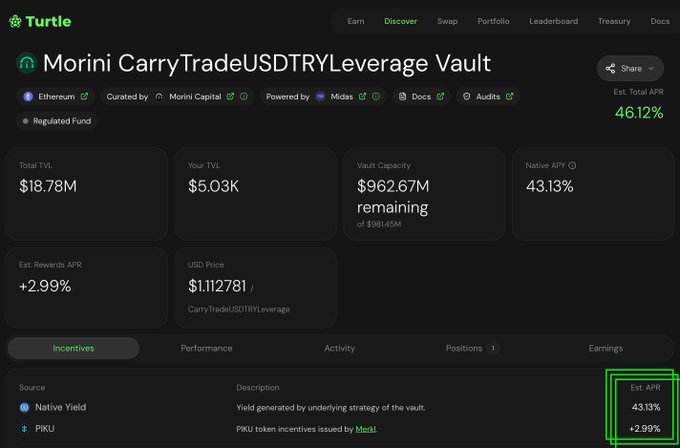
Task: Click the Source column header
Action: point(32,388)
